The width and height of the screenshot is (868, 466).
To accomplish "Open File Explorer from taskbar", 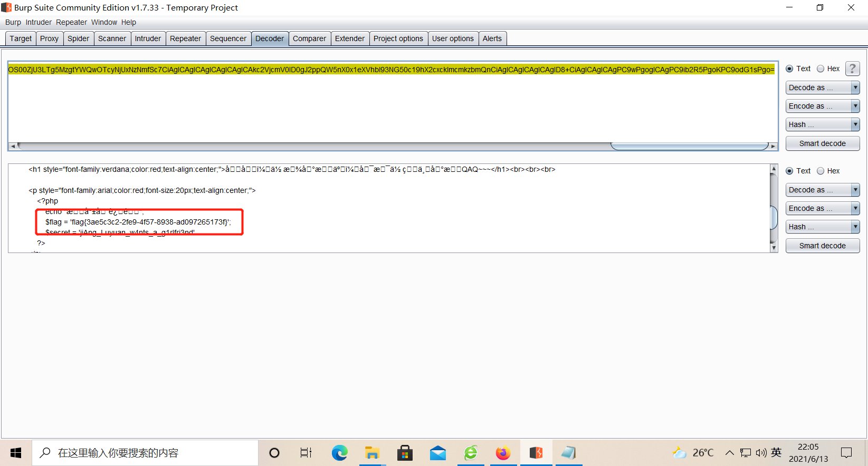I will coord(372,453).
